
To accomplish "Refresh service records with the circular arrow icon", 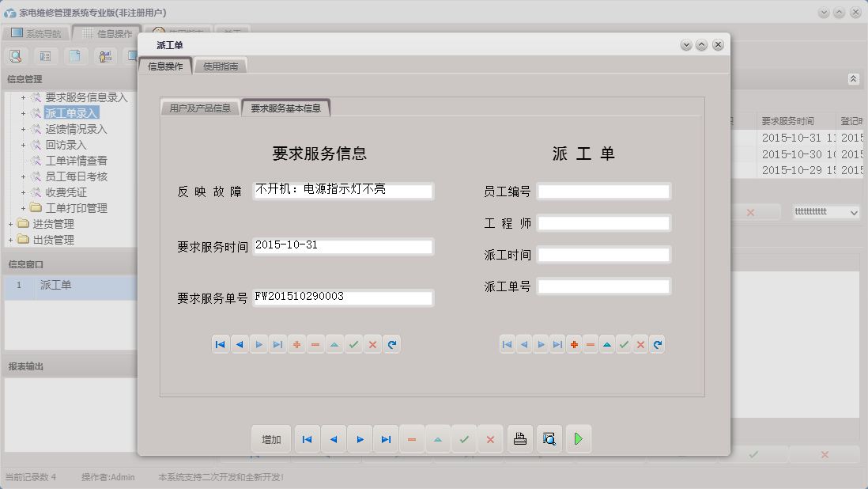I will point(392,344).
